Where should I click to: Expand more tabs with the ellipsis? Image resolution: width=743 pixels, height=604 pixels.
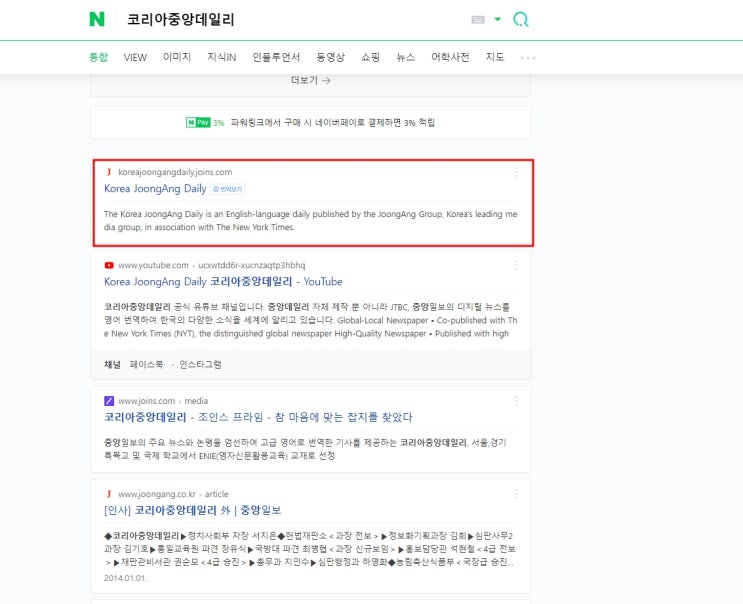(528, 58)
